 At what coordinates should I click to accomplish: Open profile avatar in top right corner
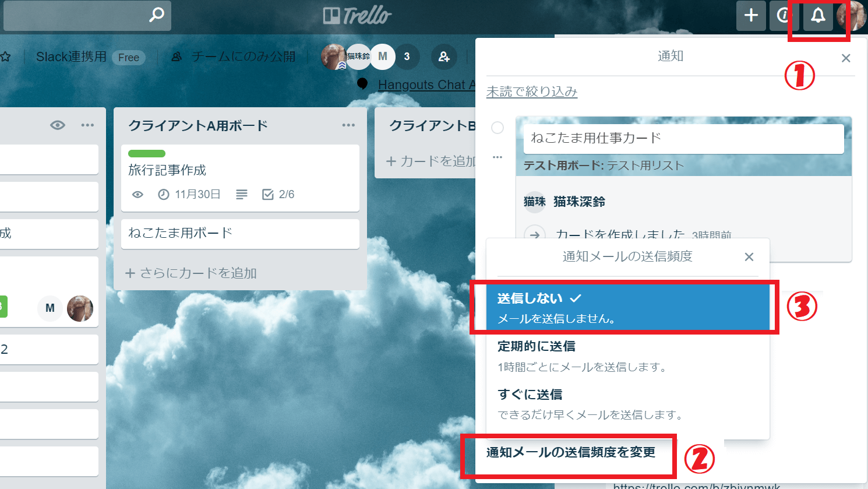851,16
